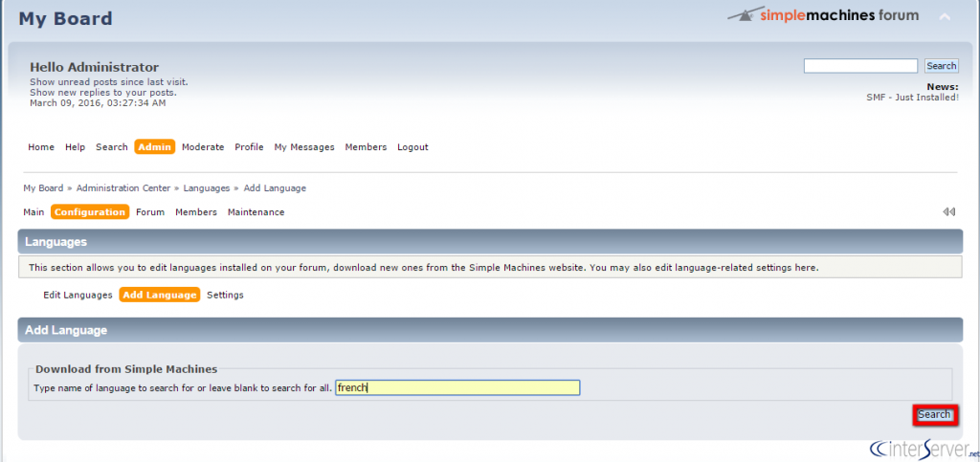Show new replies to your posts
The image size is (980, 462).
pos(103,93)
